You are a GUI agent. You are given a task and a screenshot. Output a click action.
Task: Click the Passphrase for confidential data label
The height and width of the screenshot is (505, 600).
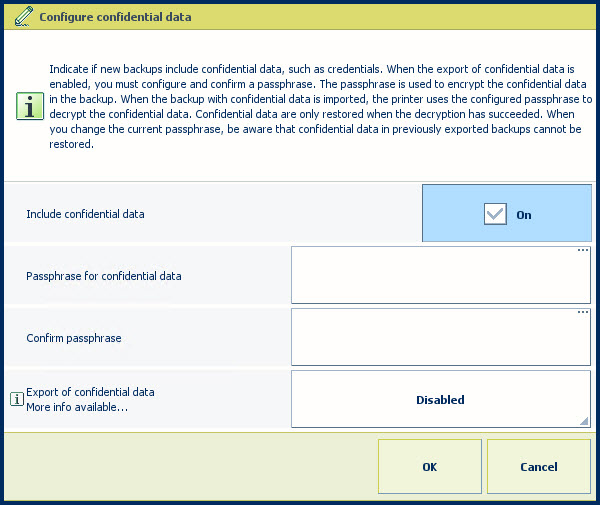tap(104, 276)
